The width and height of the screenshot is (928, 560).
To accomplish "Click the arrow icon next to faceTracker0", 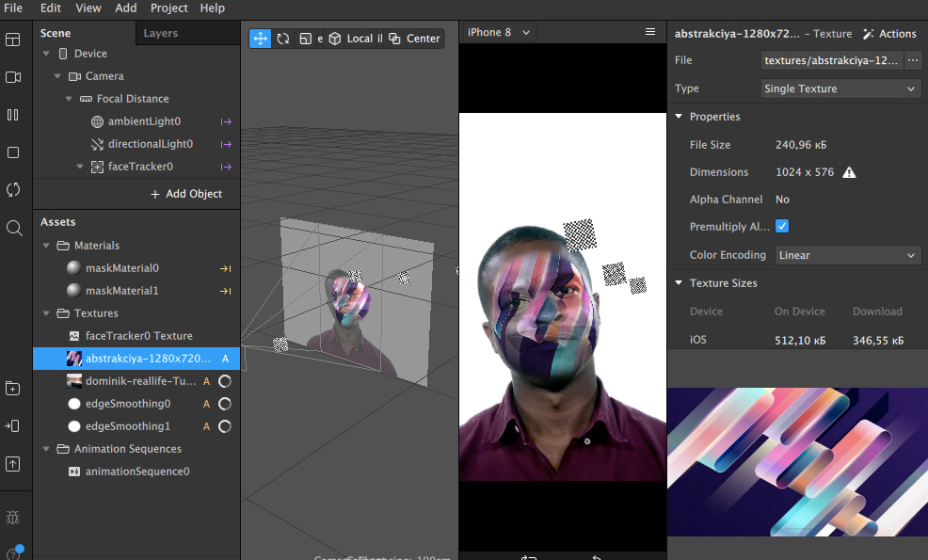I will pyautogui.click(x=226, y=167).
